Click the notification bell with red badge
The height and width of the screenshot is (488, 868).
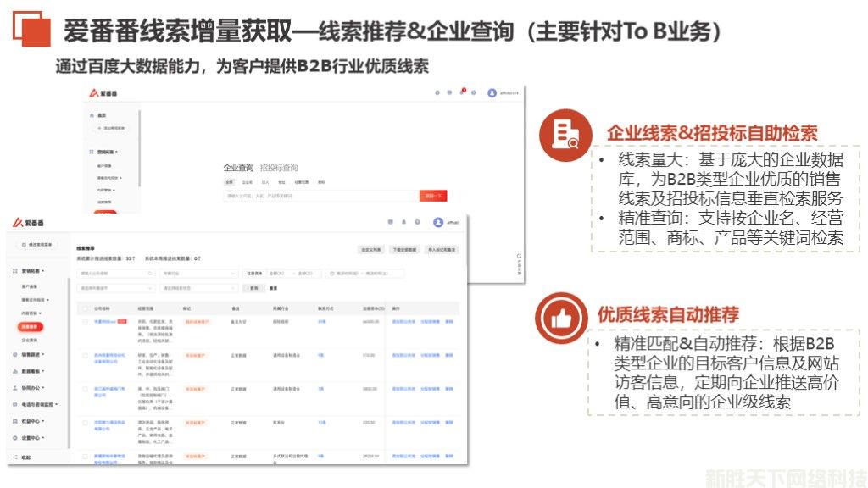(463, 92)
